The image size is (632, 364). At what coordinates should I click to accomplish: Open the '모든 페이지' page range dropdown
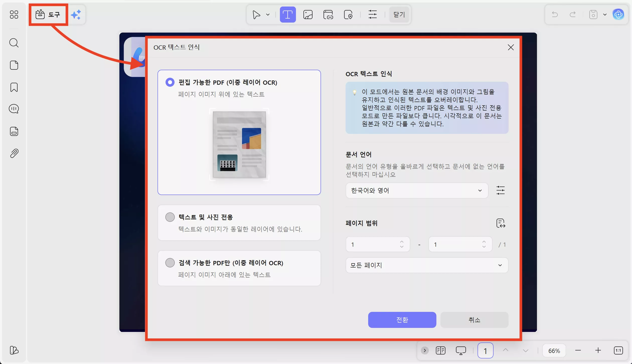pos(426,265)
